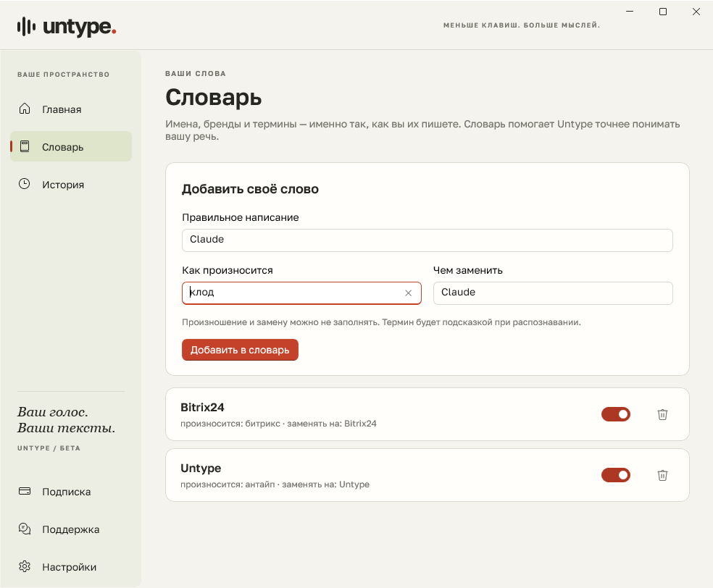Click the Чем заменить input field
Image resolution: width=713 pixels, height=588 pixels.
click(553, 293)
